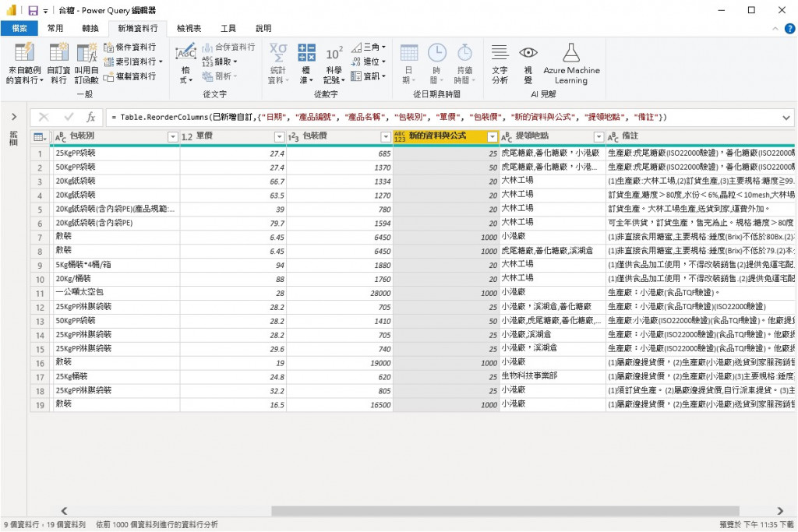
Task: Open filter dropdown for 新的資料與公式 column
Action: click(492, 137)
